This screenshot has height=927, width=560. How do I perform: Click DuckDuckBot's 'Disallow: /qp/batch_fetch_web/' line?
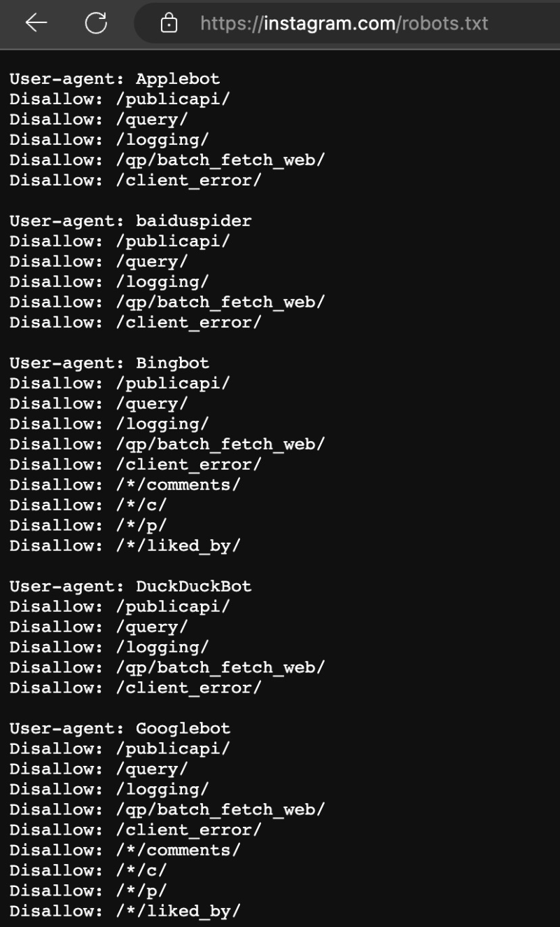click(x=167, y=667)
